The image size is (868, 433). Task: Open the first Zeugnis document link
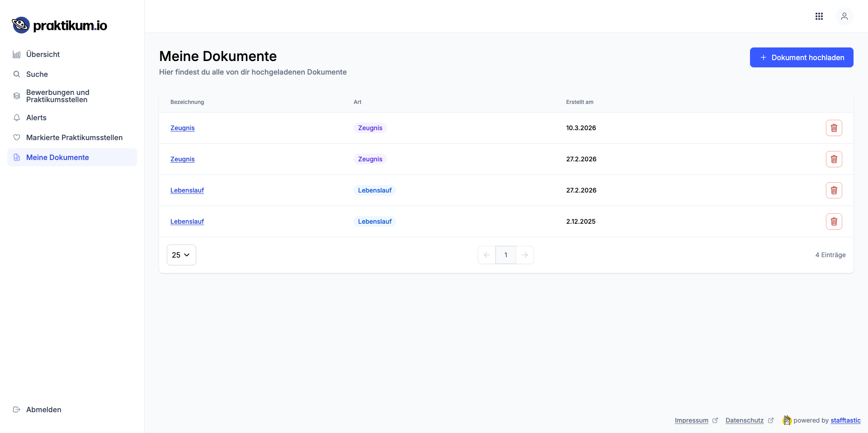(182, 128)
